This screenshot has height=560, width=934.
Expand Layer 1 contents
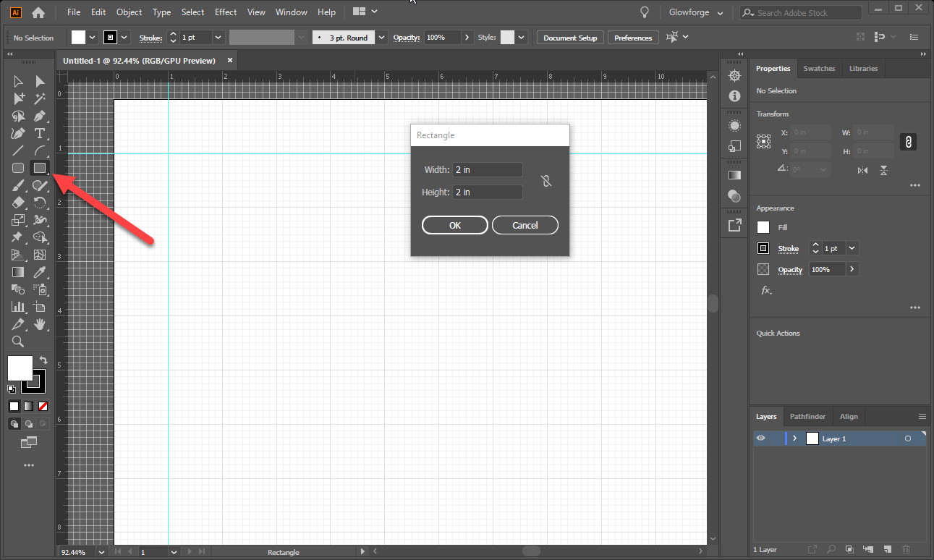(x=794, y=438)
